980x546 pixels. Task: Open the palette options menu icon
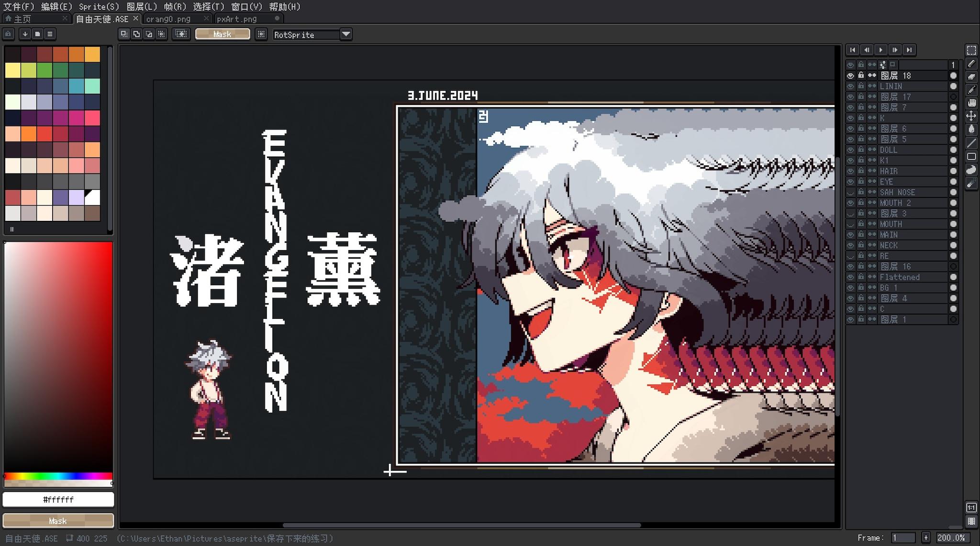click(x=50, y=34)
